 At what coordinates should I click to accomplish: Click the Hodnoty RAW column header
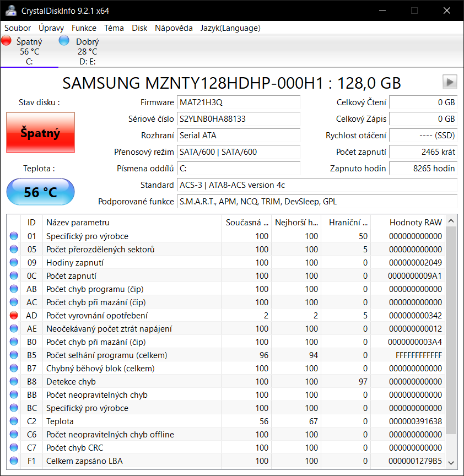pos(415,223)
